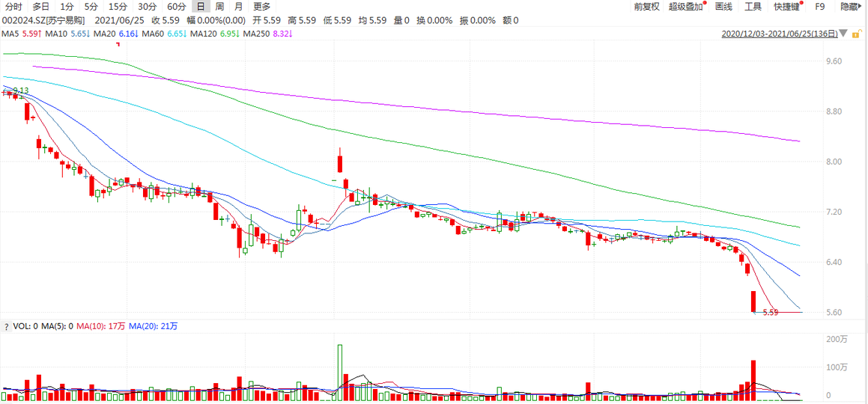Click the small red marker below MA20
This screenshot has height=404, width=868.
pos(118,44)
